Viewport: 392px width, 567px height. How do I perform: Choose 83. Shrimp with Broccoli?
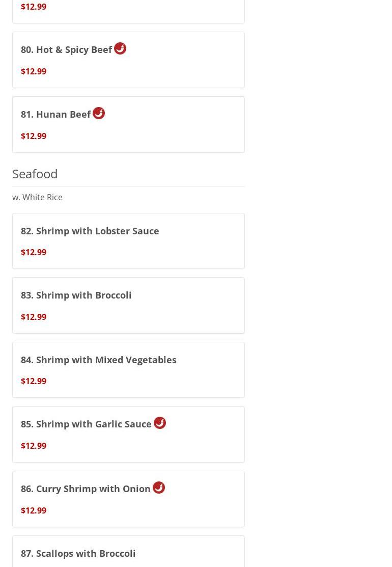click(128, 305)
